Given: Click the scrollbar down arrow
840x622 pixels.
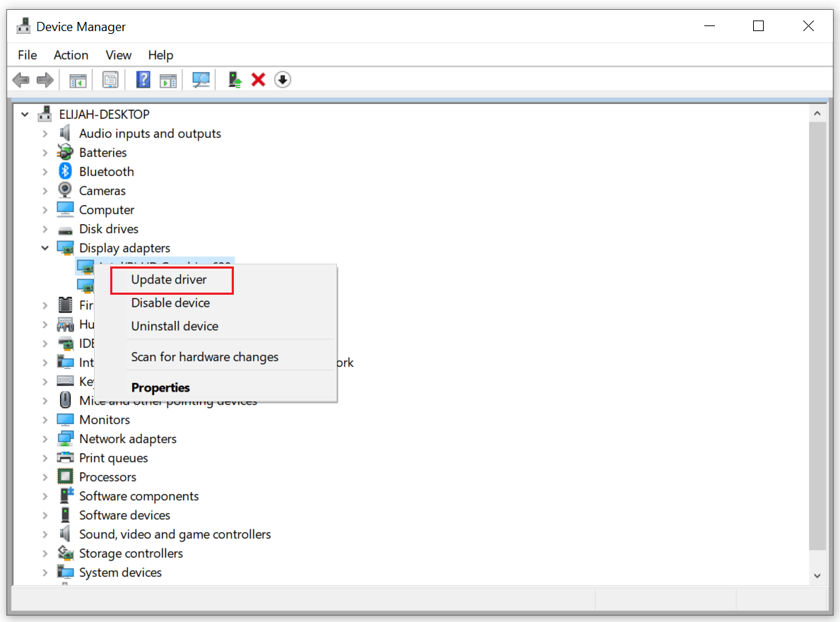Looking at the screenshot, I should coord(817,576).
